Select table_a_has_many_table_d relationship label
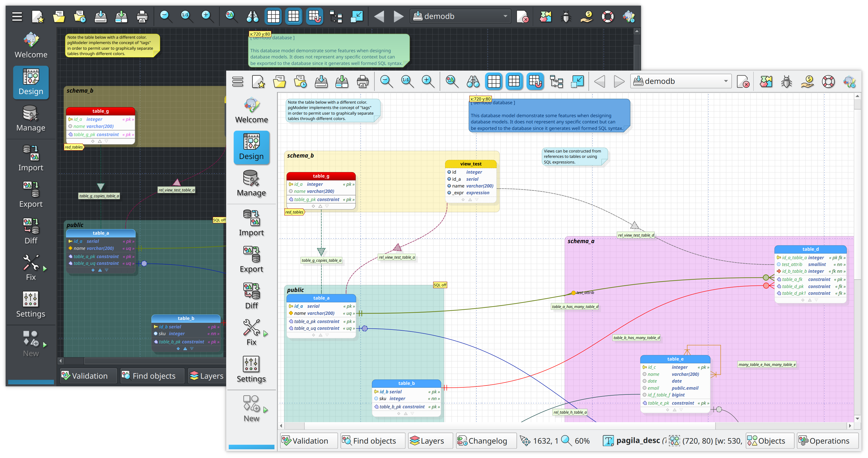The width and height of the screenshot is (868, 458). (x=575, y=307)
